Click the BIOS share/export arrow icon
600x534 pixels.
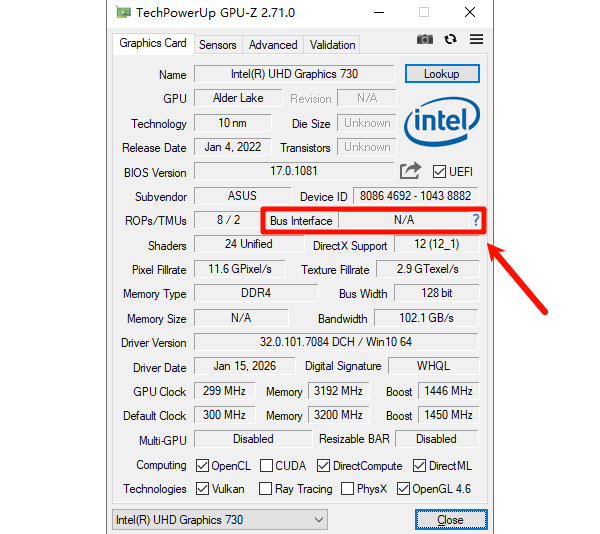410,171
